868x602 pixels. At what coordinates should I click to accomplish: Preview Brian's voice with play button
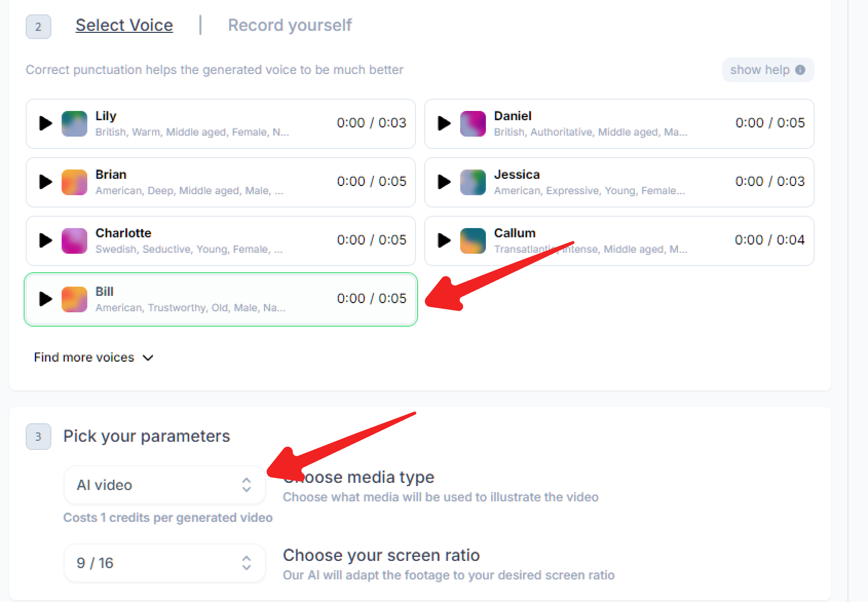[46, 182]
